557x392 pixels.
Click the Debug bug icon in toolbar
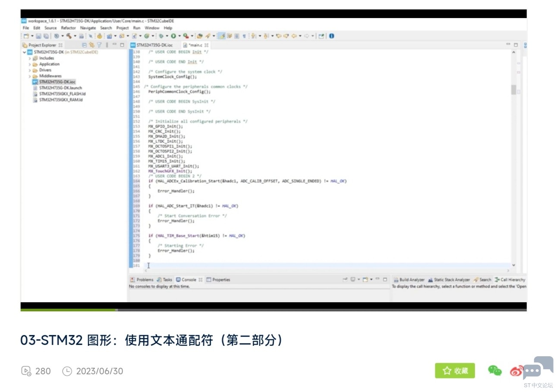(161, 36)
